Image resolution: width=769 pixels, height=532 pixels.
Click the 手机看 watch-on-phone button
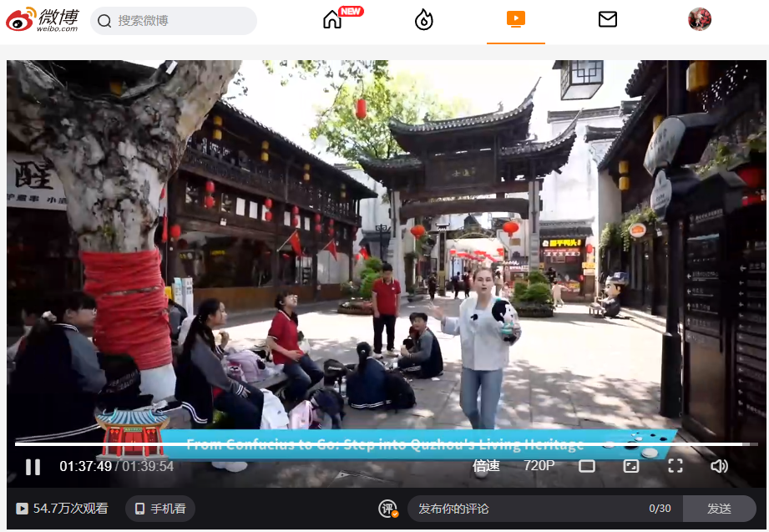[160, 509]
